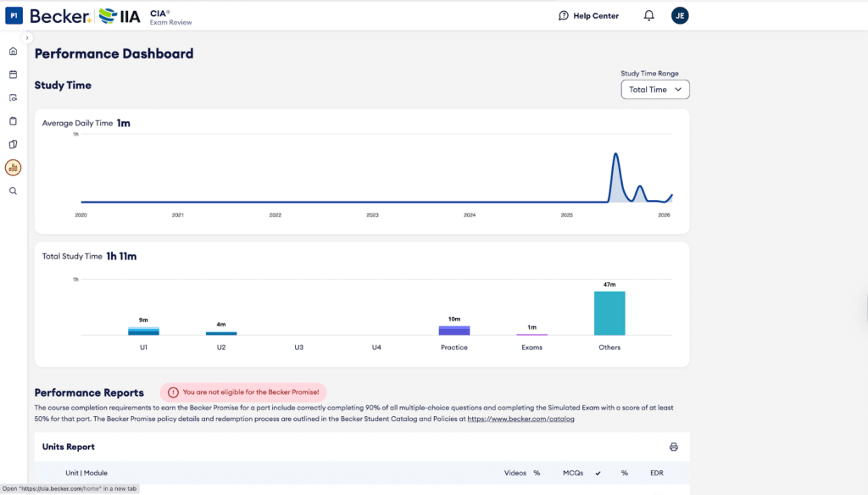The height and width of the screenshot is (495, 868).
Task: Click the Others study time bar
Action: 609,313
